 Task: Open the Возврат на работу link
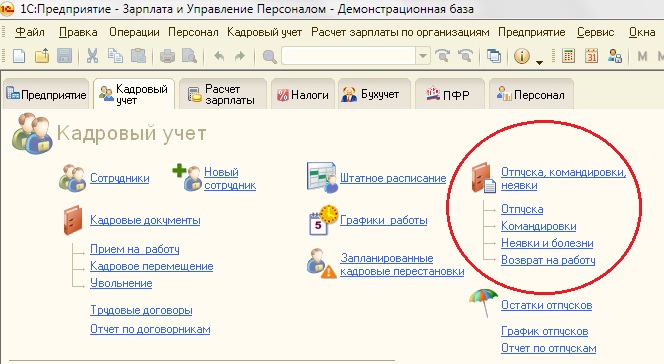tap(548, 260)
